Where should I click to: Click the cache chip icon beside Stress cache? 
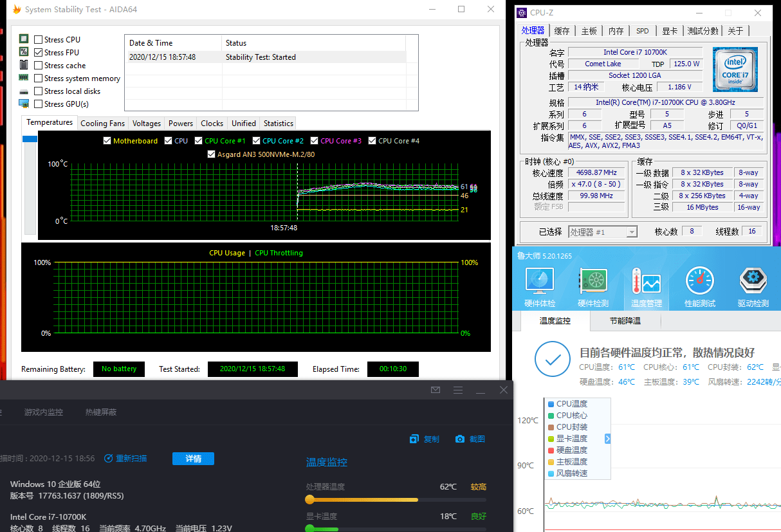coord(24,65)
